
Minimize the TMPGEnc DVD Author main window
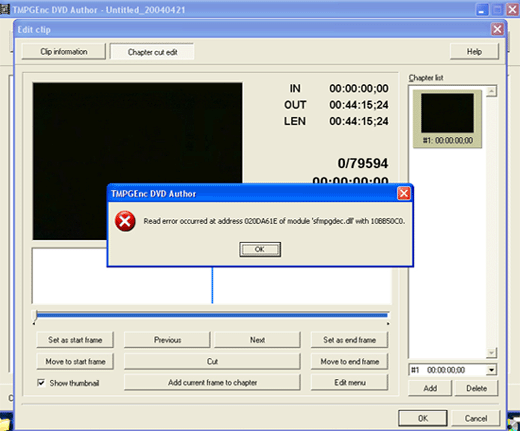click(x=481, y=10)
